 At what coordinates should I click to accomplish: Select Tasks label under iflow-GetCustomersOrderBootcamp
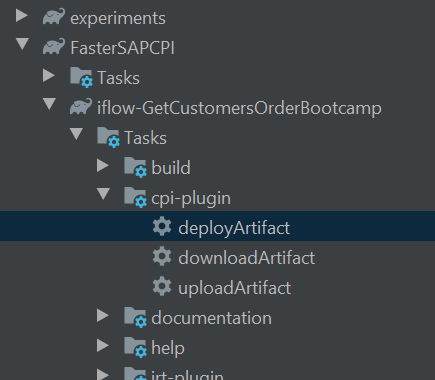(x=145, y=138)
